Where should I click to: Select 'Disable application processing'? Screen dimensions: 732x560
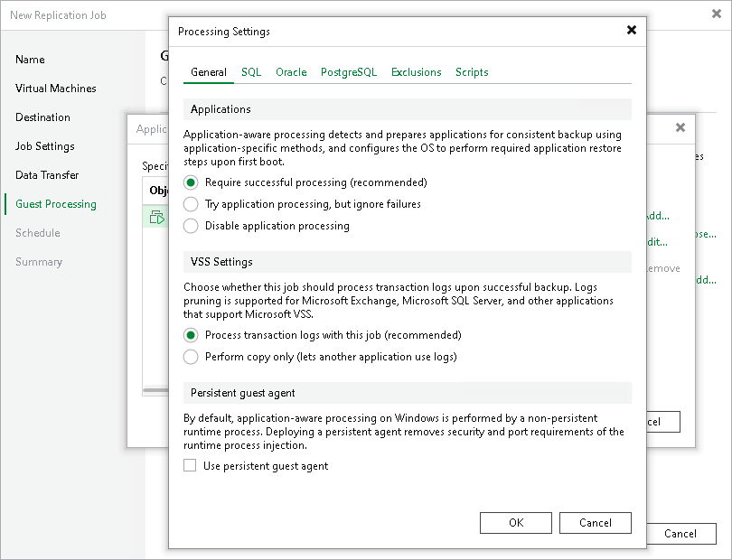pos(190,225)
